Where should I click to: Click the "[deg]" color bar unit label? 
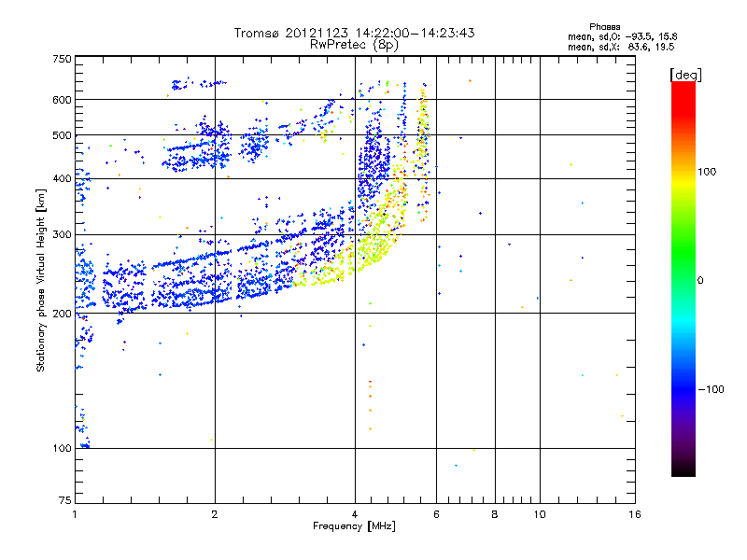[x=685, y=75]
